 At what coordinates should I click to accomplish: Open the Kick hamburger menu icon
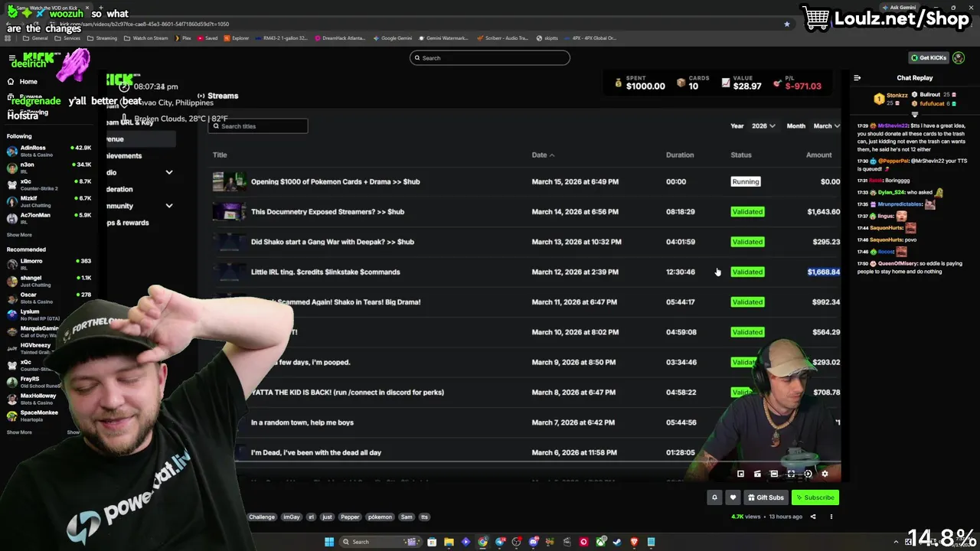pos(11,58)
